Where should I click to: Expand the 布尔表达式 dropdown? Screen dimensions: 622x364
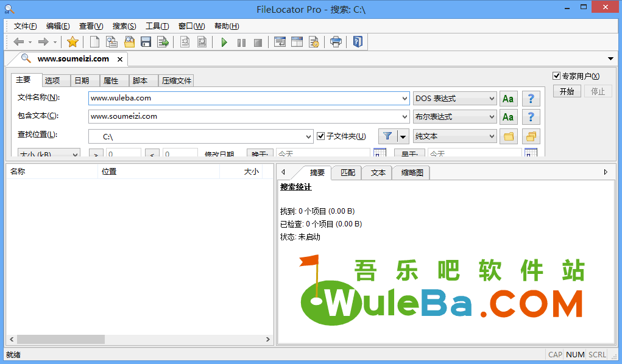click(455, 117)
